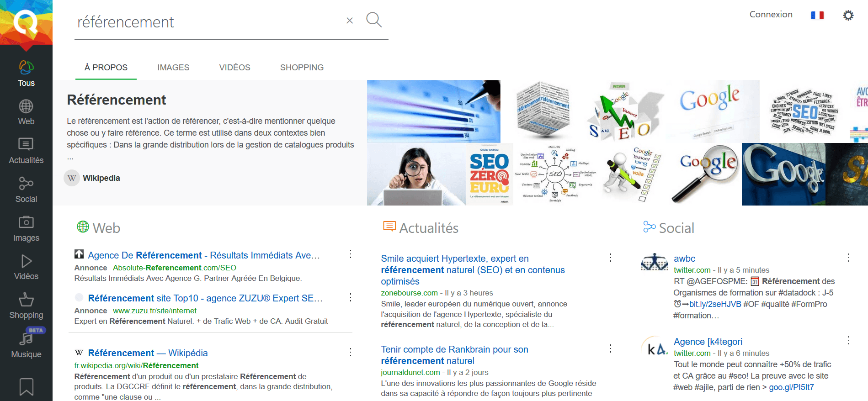This screenshot has height=401, width=868.
Task: Open the Google sign on blue building thumbnail
Action: point(783,174)
